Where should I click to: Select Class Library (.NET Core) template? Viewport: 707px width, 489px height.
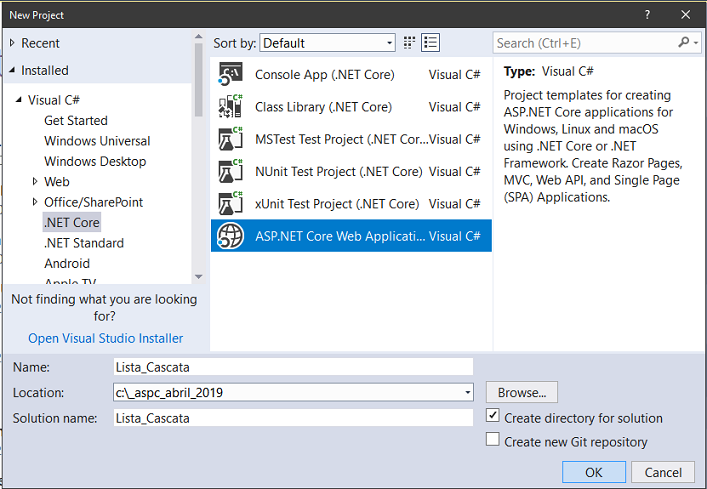pyautogui.click(x=351, y=107)
